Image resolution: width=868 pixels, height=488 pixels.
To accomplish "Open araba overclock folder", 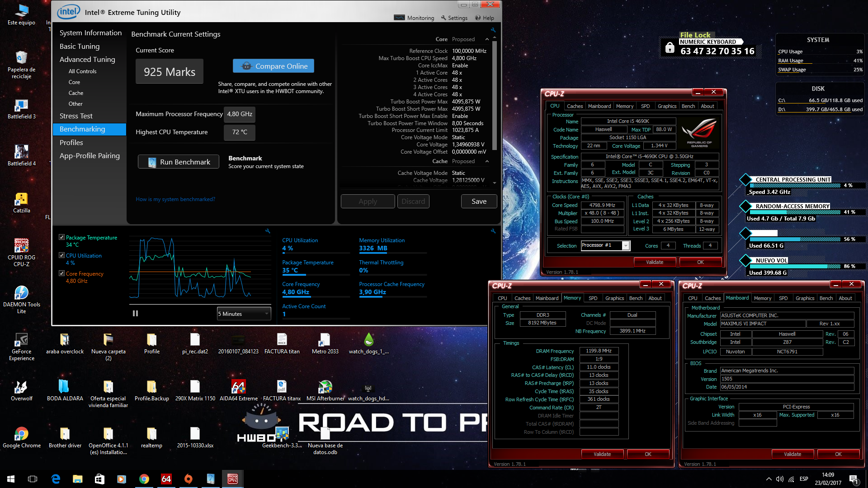I will (x=65, y=344).
